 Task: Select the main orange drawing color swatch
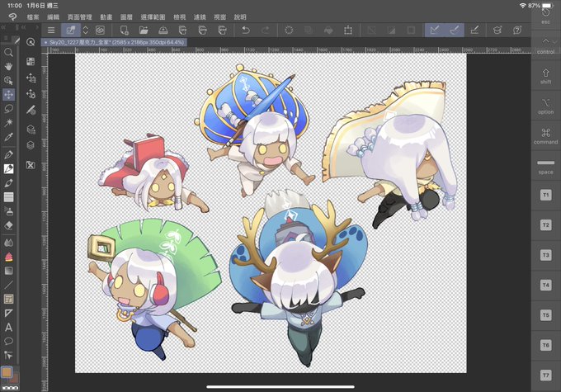6,372
